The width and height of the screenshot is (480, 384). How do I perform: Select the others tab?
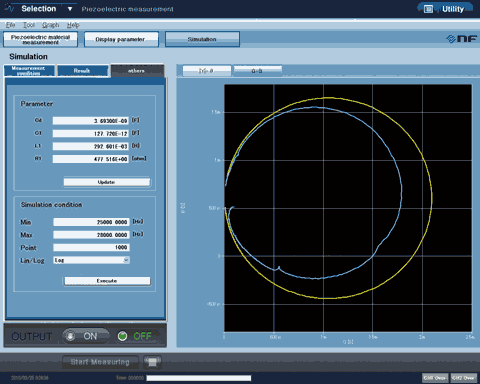point(137,70)
